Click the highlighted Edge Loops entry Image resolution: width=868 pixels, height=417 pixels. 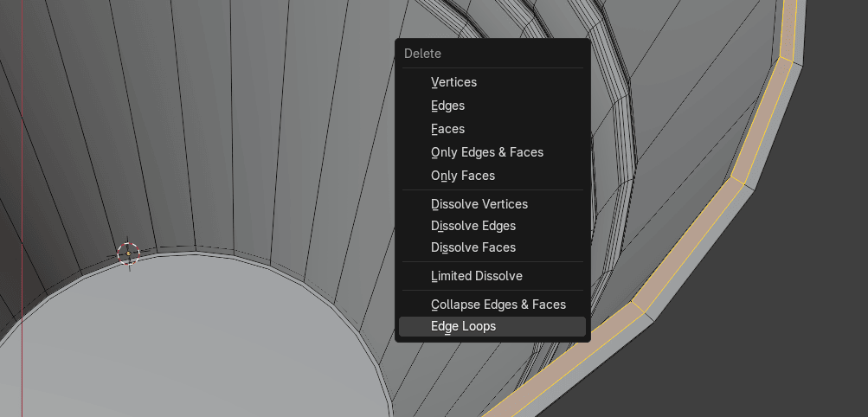click(463, 326)
